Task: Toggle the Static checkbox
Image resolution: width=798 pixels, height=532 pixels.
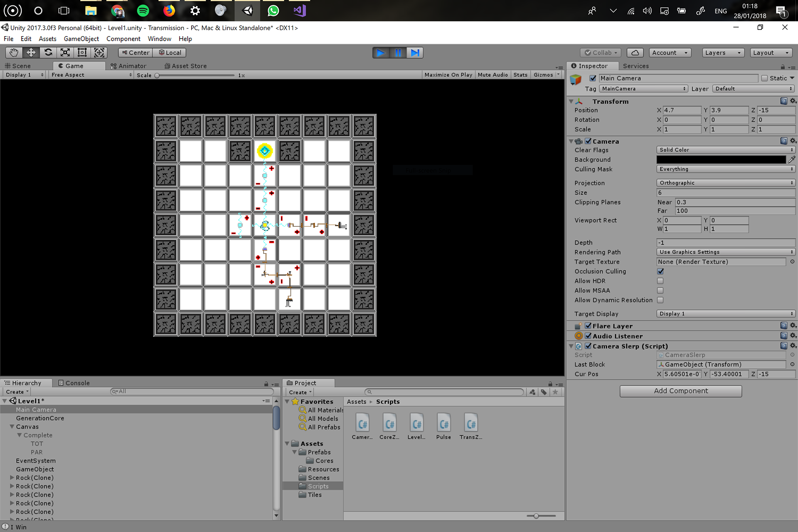Action: [764, 78]
